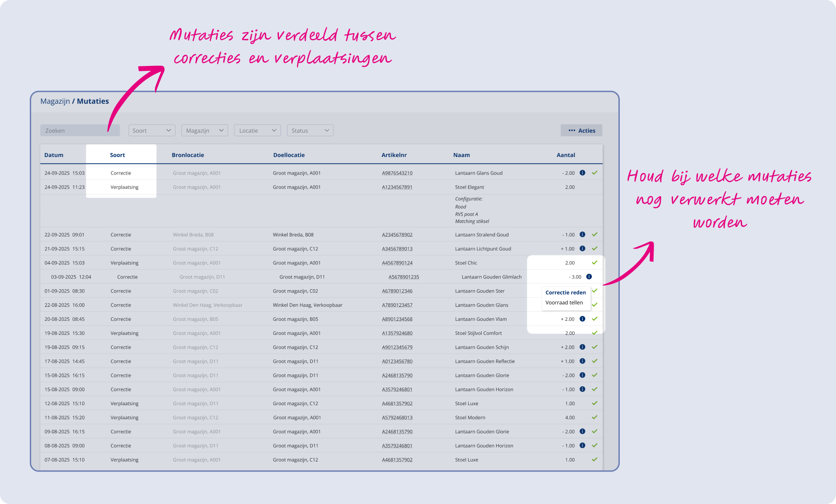Open article number A9876543210 link
The image size is (836, 504).
click(397, 173)
